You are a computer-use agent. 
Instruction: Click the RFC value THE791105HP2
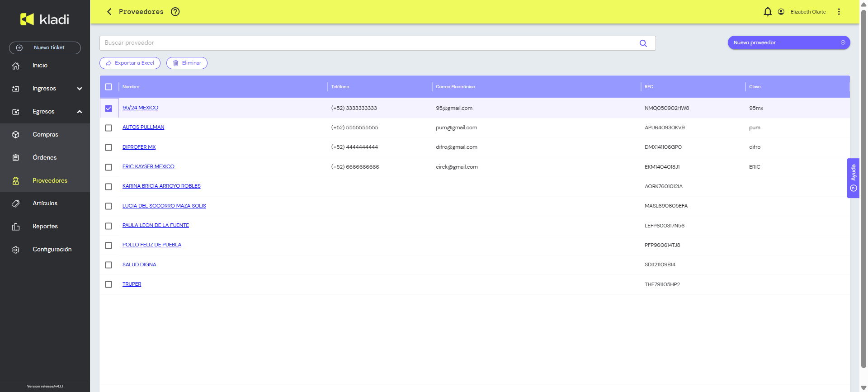point(662,284)
